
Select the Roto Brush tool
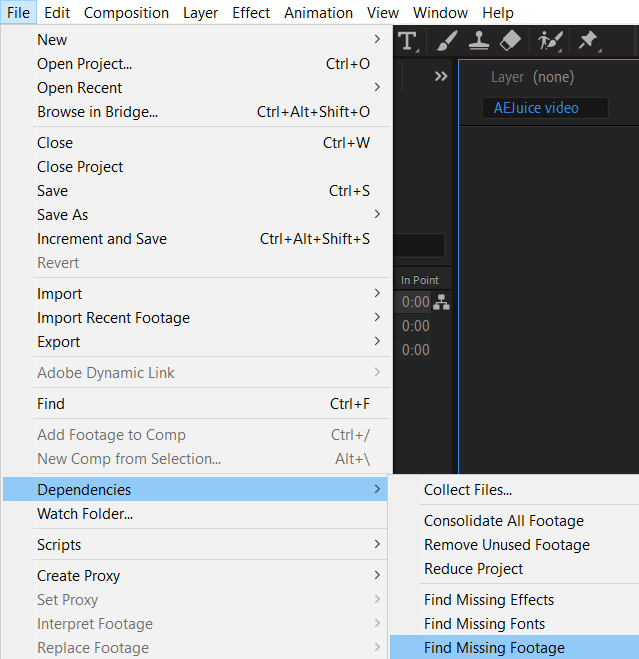(550, 40)
